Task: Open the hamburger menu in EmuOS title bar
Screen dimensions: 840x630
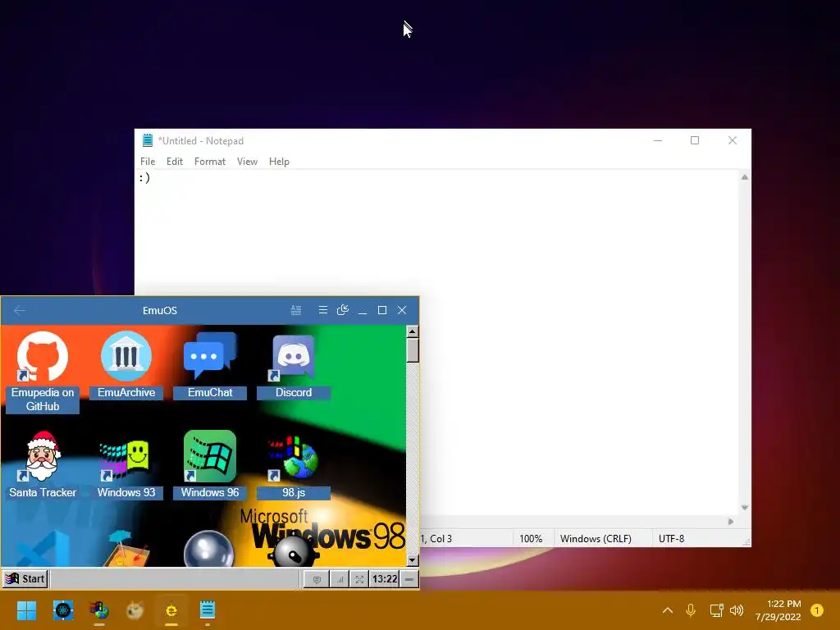Action: click(322, 310)
